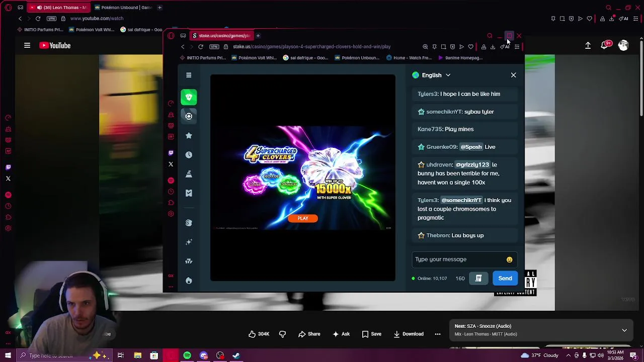The image size is (644, 362).
Task: Click the @somechiknYT mention in chat
Action: tap(461, 200)
